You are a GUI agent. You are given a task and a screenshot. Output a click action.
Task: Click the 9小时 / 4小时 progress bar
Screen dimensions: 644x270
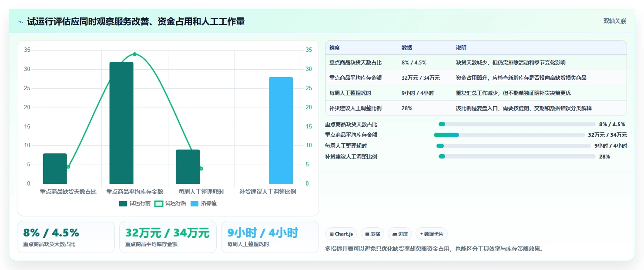tap(514, 145)
